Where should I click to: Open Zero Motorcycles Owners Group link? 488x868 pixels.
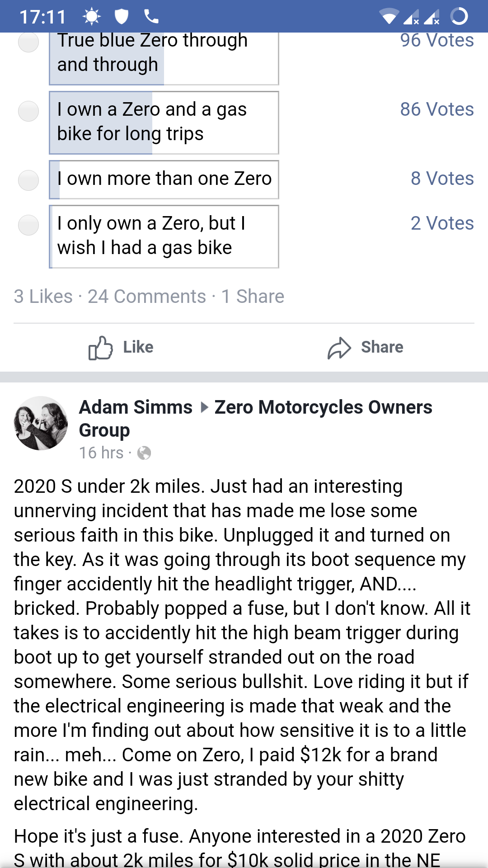click(323, 407)
